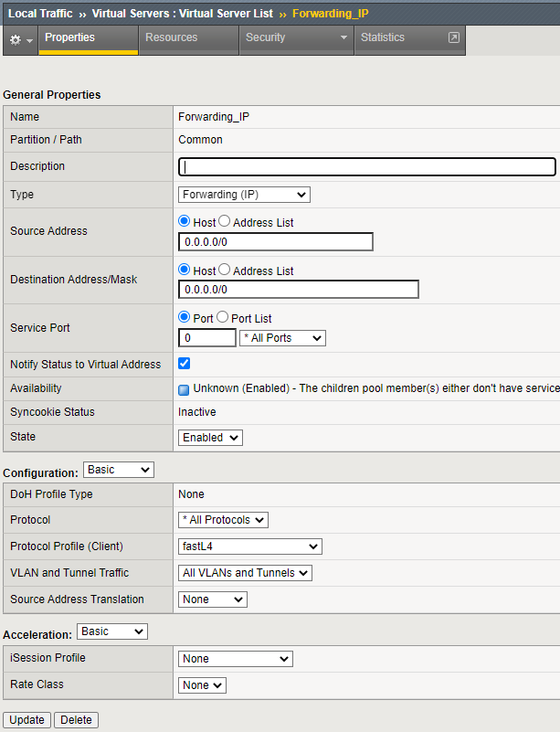
Task: Click the Virtual Server List breadcrumb link
Action: 183,14
